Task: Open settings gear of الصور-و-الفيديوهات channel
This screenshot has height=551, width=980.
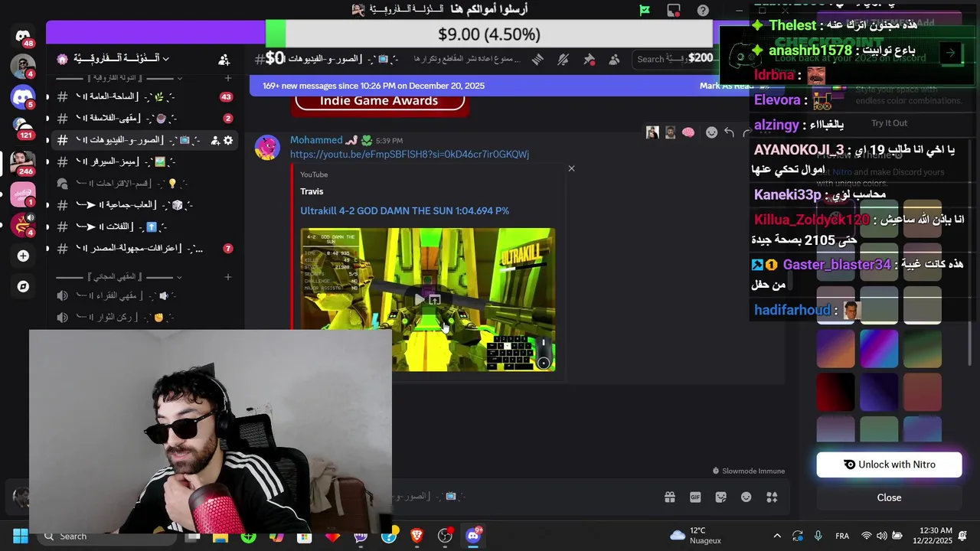Action: [228, 140]
